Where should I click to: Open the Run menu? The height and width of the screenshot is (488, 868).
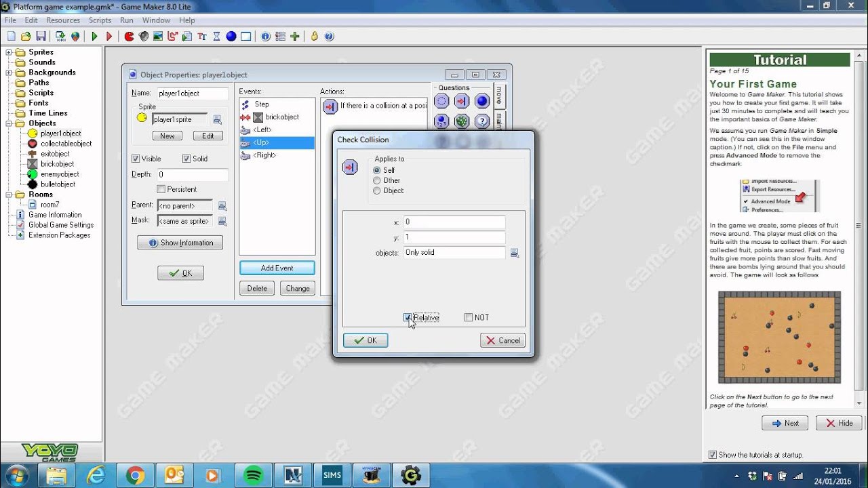click(x=127, y=20)
